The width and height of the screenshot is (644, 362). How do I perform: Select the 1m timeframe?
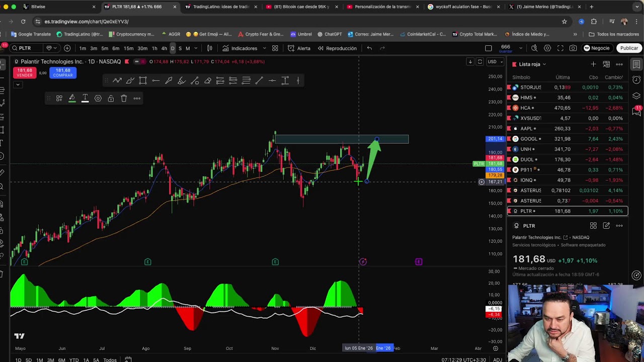[83, 48]
